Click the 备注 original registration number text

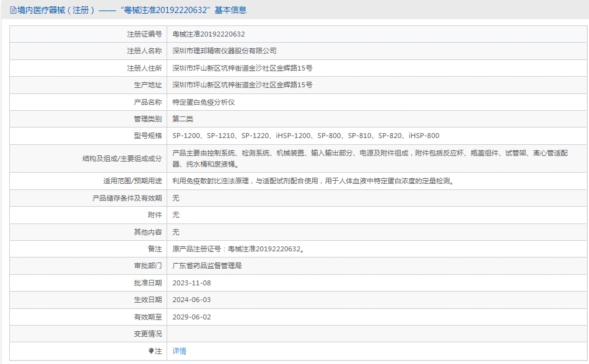[238, 249]
